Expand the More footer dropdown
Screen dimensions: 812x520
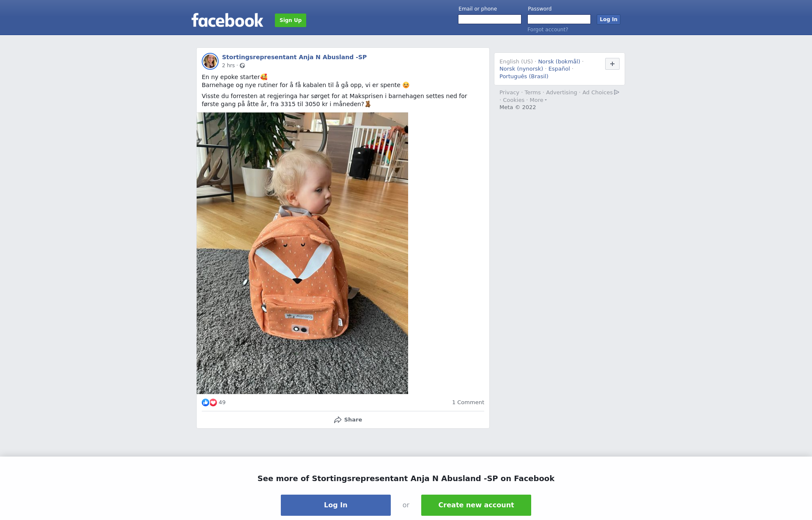pyautogui.click(x=538, y=100)
